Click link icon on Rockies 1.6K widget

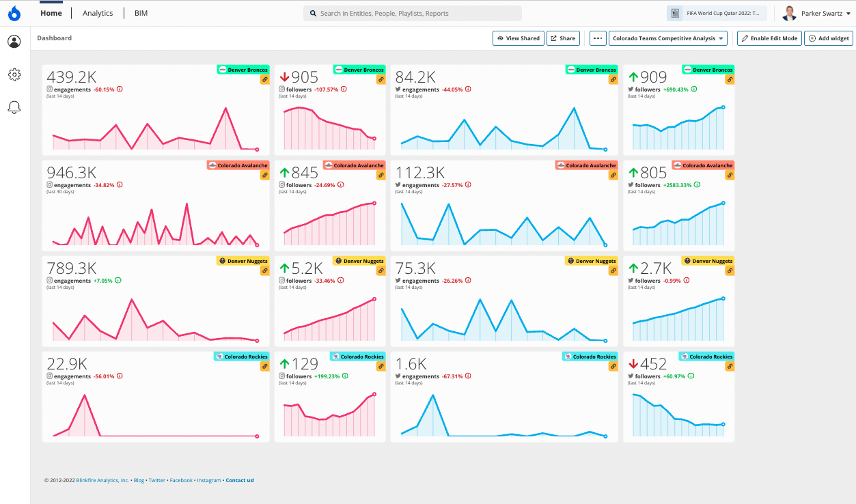point(613,367)
